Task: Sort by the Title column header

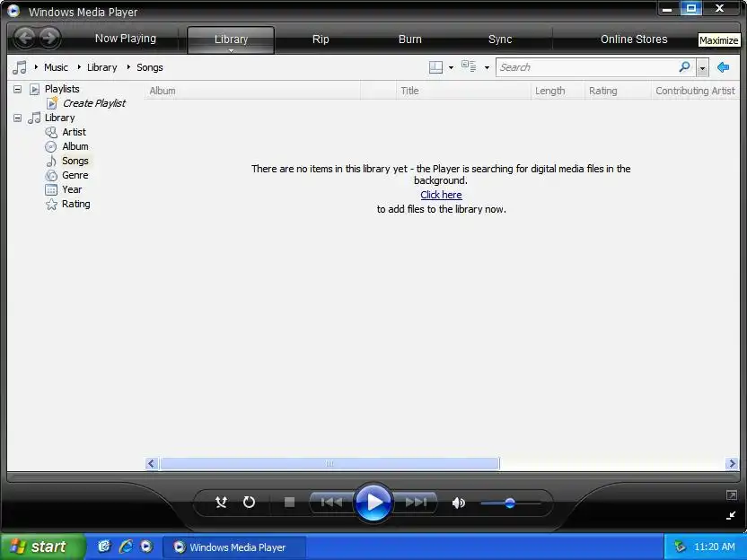Action: coord(463,91)
